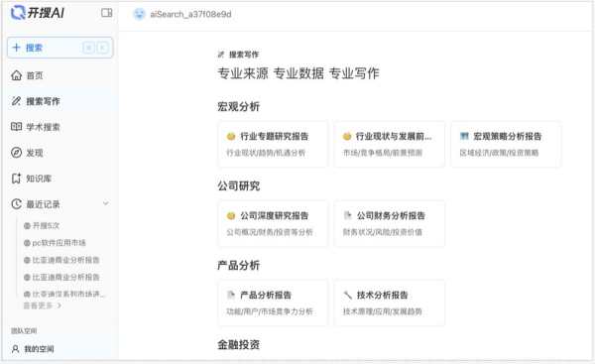Click subtitle 市场/竞争格局/前景预测
This screenshot has height=364, width=595.
(x=383, y=153)
